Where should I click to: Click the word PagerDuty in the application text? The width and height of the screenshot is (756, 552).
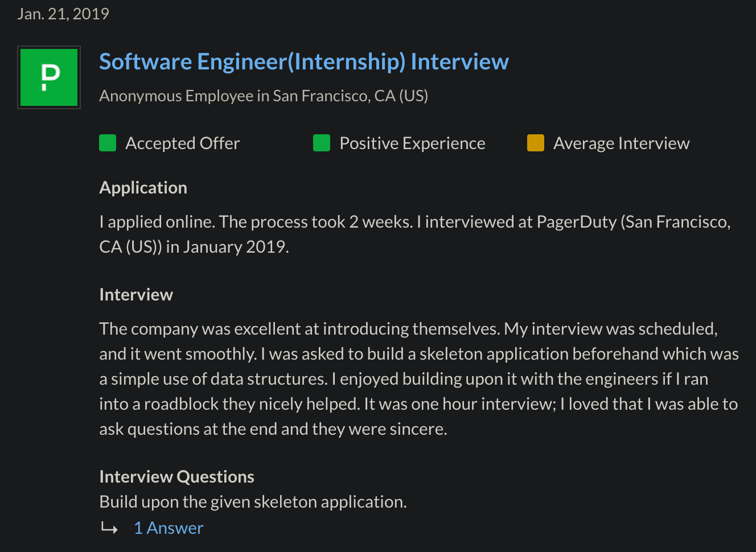pyautogui.click(x=576, y=222)
